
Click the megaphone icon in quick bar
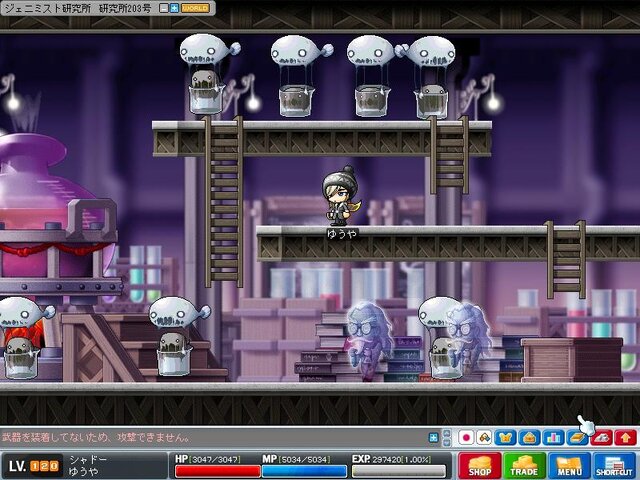[484, 438]
